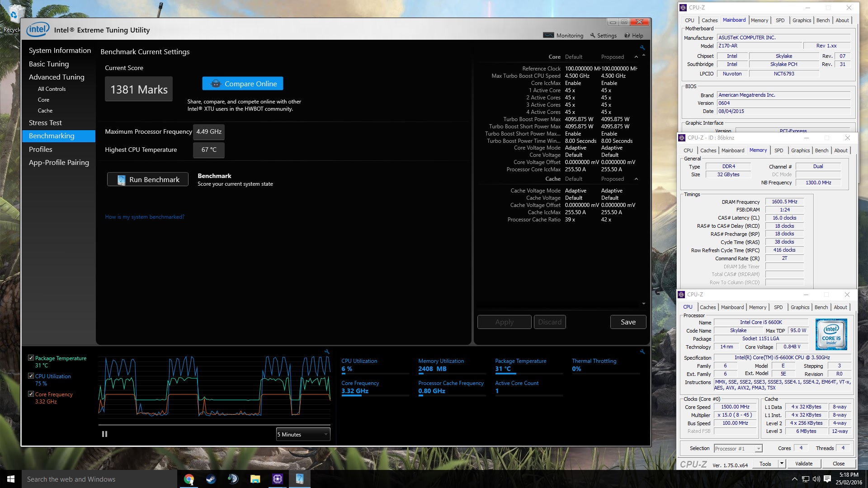This screenshot has height=488, width=868.
Task: Click Close button in bottom CPU-Z window
Action: [839, 464]
